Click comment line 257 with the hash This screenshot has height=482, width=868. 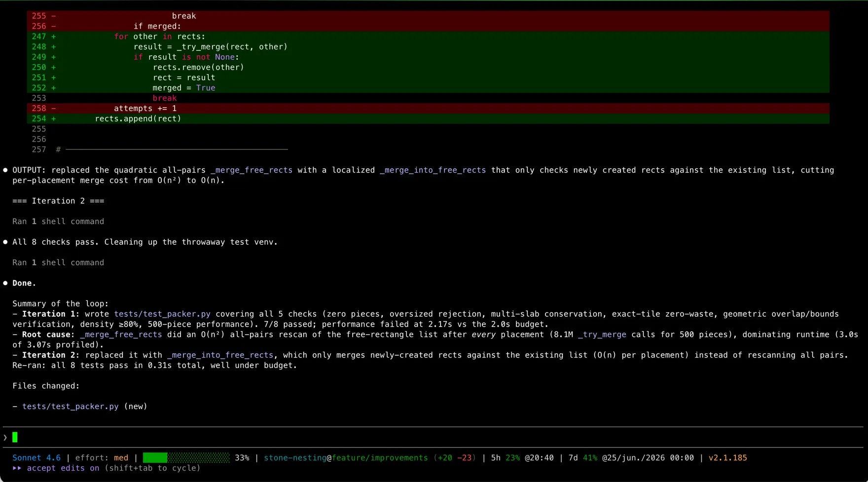160,149
